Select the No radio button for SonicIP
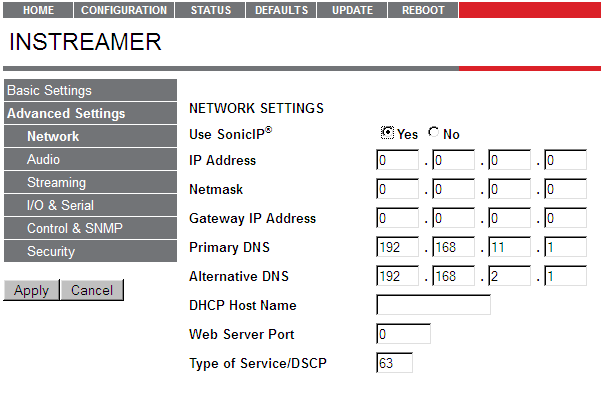The image size is (601, 417). coord(434,133)
